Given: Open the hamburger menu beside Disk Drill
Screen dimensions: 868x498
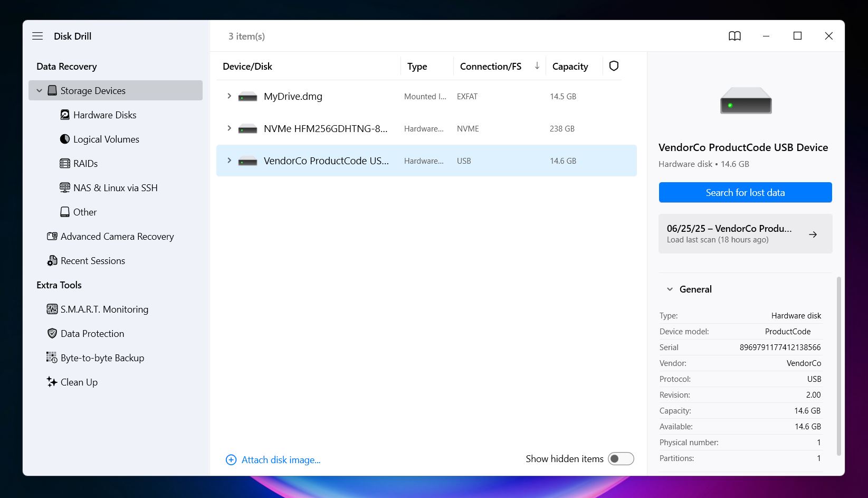Looking at the screenshot, I should tap(37, 36).
